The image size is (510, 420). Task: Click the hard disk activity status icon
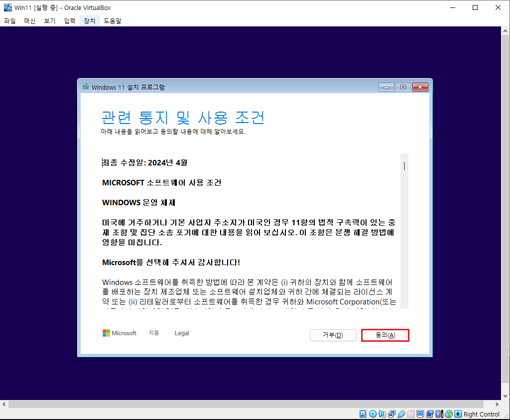click(x=363, y=414)
